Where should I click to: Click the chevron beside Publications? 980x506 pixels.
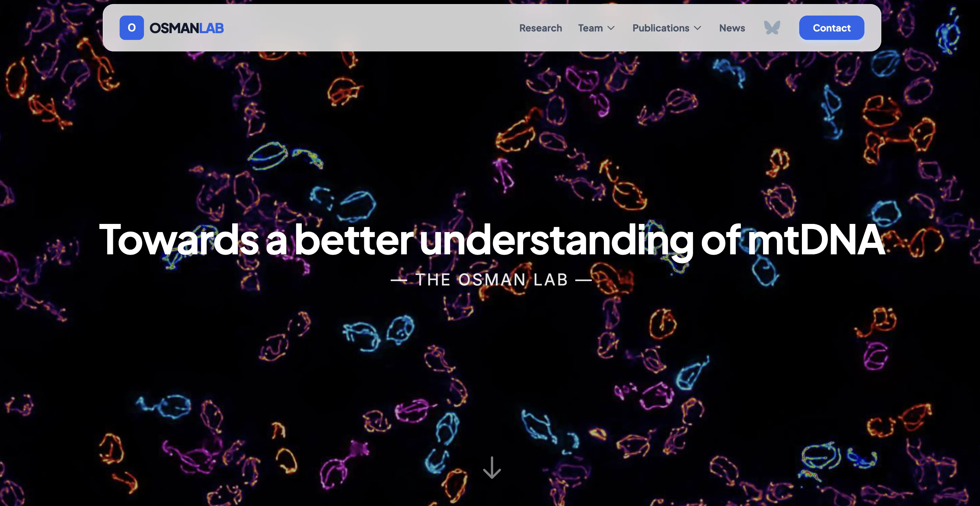[x=699, y=28]
